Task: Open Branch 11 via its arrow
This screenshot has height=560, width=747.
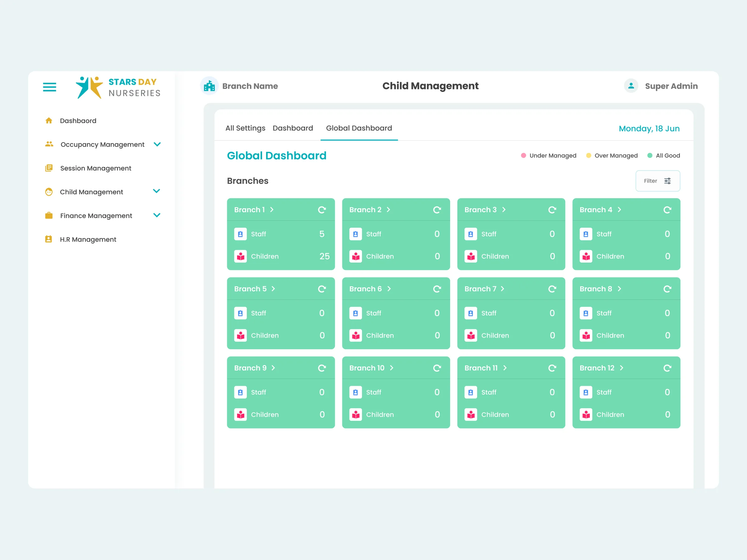Action: [x=505, y=368]
